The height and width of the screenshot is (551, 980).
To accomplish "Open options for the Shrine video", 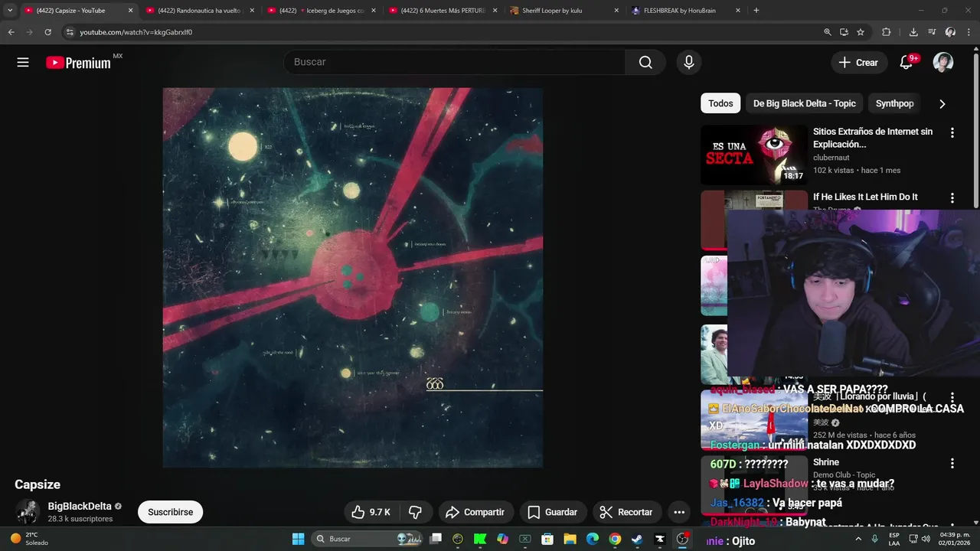I will (x=952, y=463).
